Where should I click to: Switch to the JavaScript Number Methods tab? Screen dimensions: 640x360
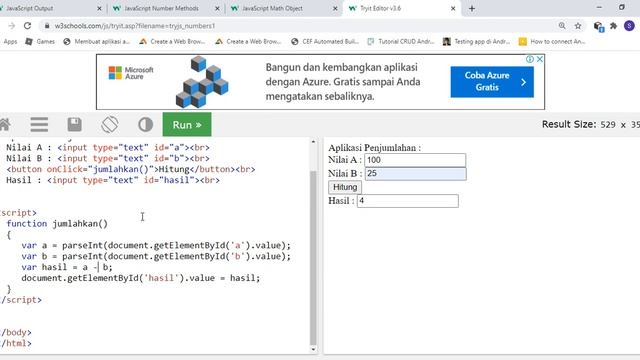[165, 8]
